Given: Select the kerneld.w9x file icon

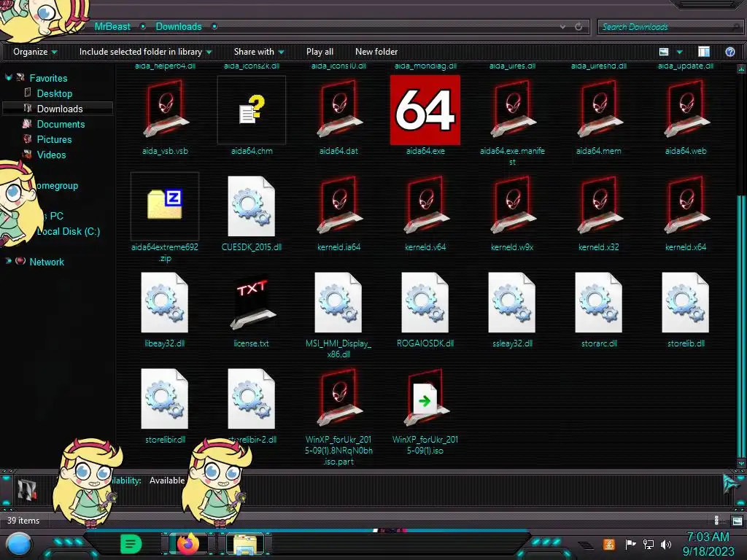Looking at the screenshot, I should pos(512,206).
